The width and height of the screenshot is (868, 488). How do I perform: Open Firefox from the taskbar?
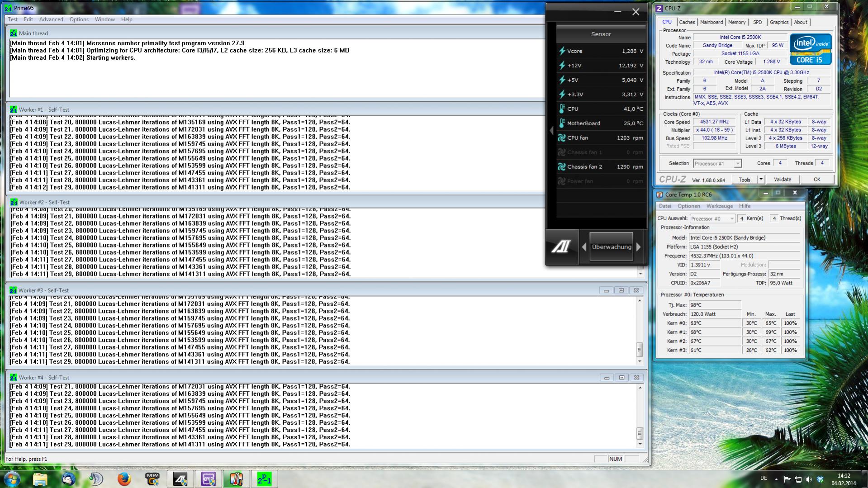[124, 479]
